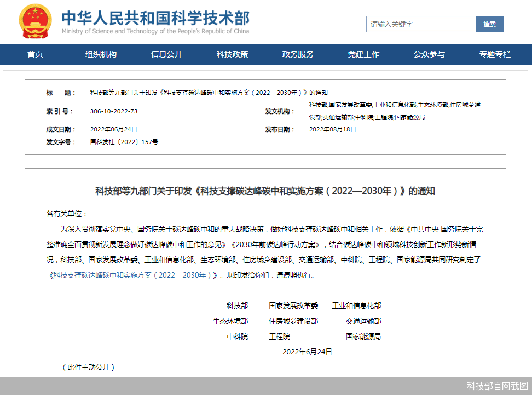Screen dimensions: 532x395
Task: Open the 政务服务 navigation item
Action: pos(298,54)
